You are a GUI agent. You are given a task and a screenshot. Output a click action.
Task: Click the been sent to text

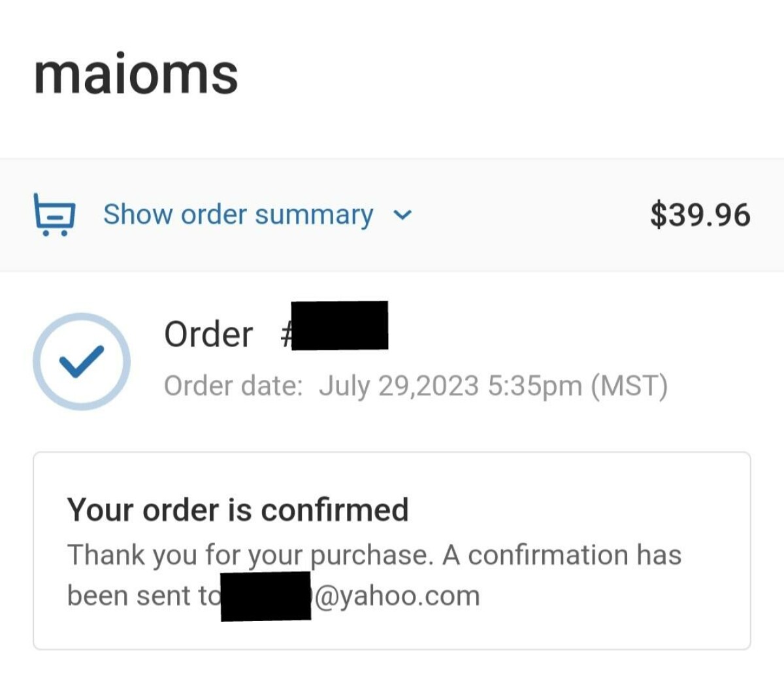pos(144,596)
